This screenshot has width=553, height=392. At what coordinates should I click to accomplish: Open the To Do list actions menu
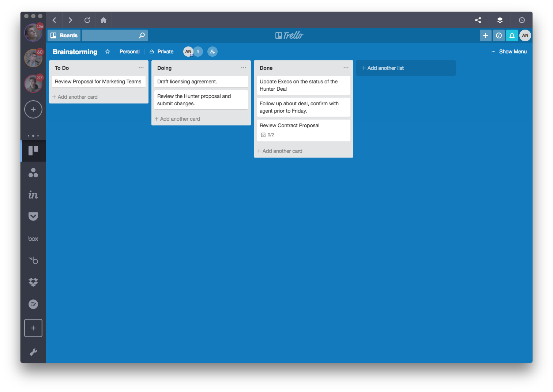pos(141,68)
